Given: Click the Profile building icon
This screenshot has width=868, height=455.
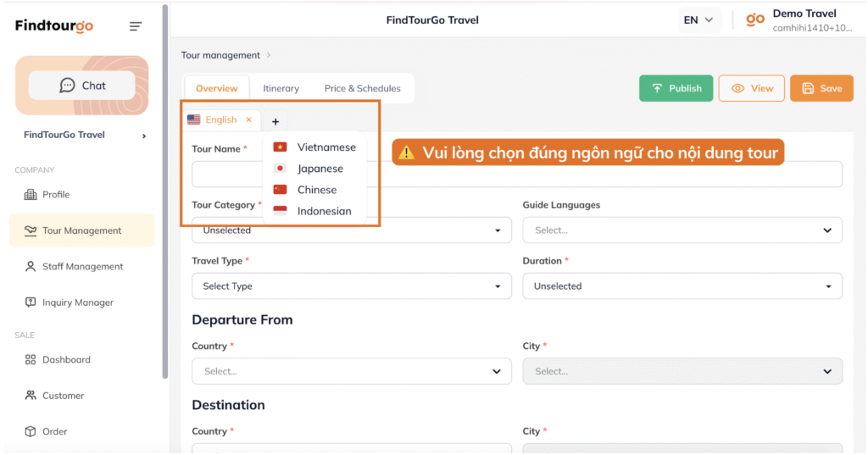Looking at the screenshot, I should pyautogui.click(x=31, y=195).
